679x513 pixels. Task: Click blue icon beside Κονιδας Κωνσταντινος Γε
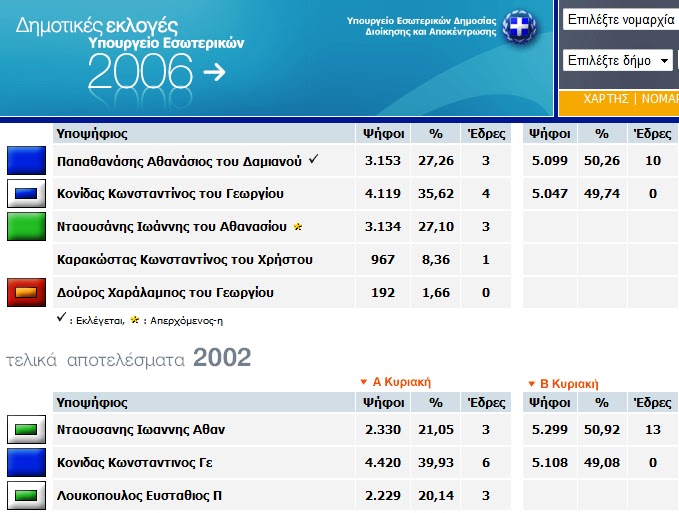[x=26, y=462]
